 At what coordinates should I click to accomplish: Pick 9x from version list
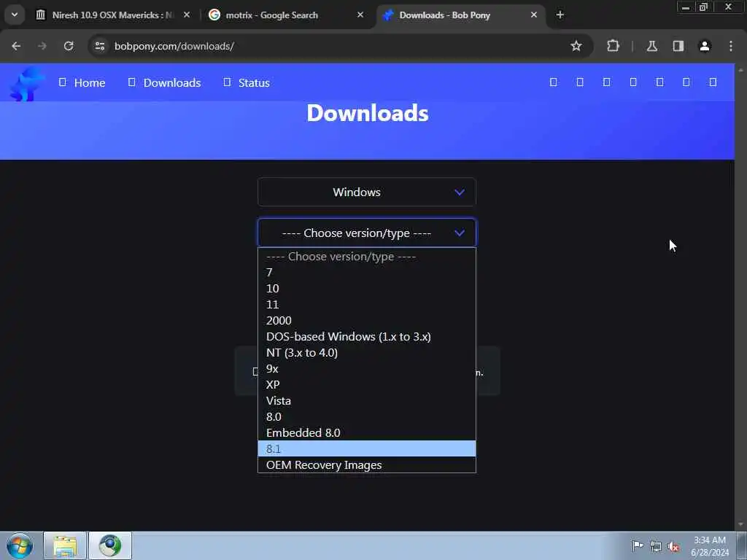367,368
